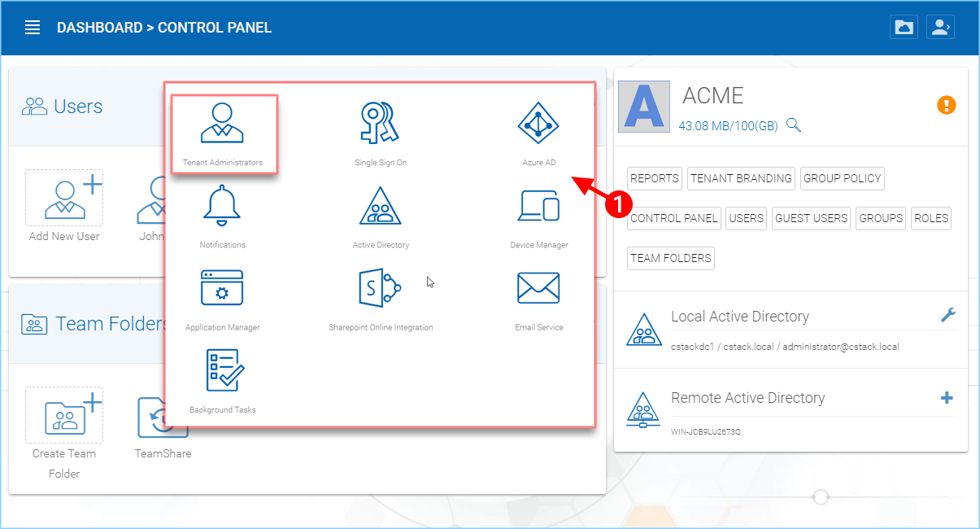Open the REPORTS section
This screenshot has width=980, height=529.
[654, 178]
